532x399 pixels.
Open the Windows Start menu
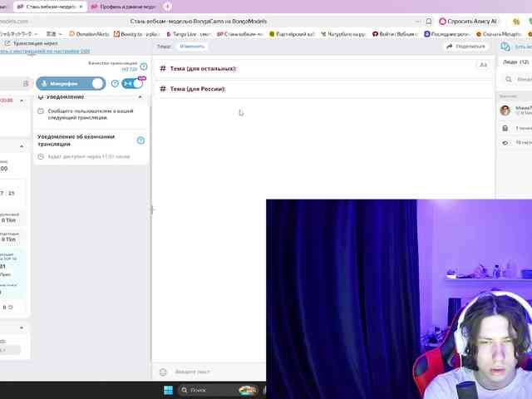click(168, 390)
